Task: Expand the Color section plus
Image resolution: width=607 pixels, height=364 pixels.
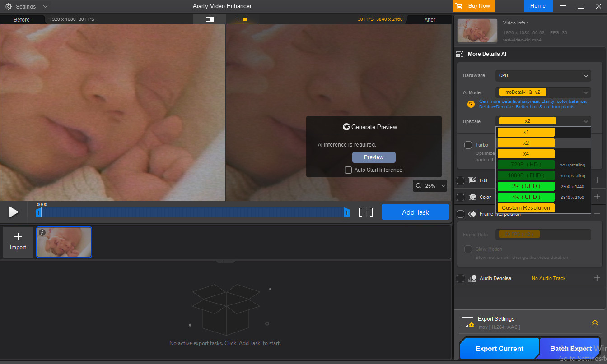Action: 597,197
